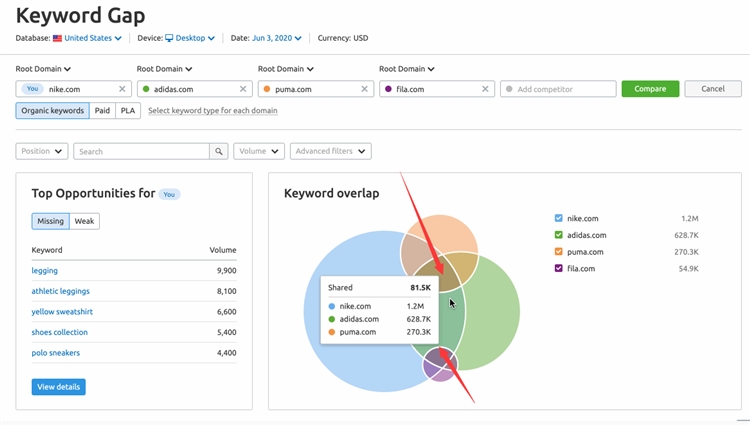This screenshot has width=750, height=426.
Task: Open the 'shoes collection' keyword link
Action: tap(60, 332)
